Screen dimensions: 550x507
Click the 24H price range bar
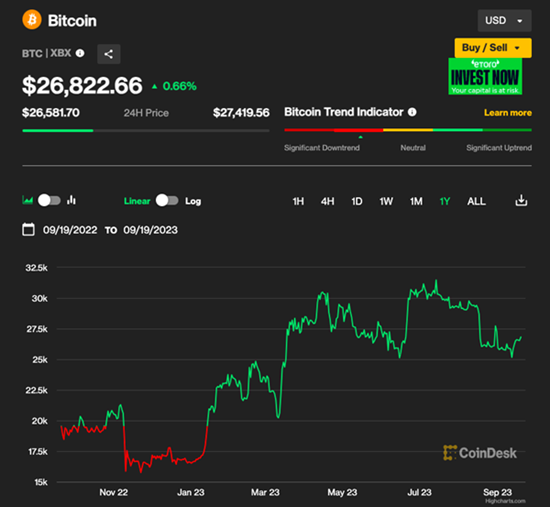pyautogui.click(x=146, y=131)
